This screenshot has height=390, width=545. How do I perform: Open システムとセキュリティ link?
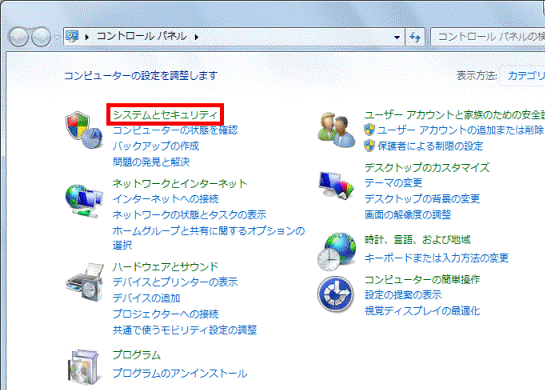pyautogui.click(x=165, y=114)
